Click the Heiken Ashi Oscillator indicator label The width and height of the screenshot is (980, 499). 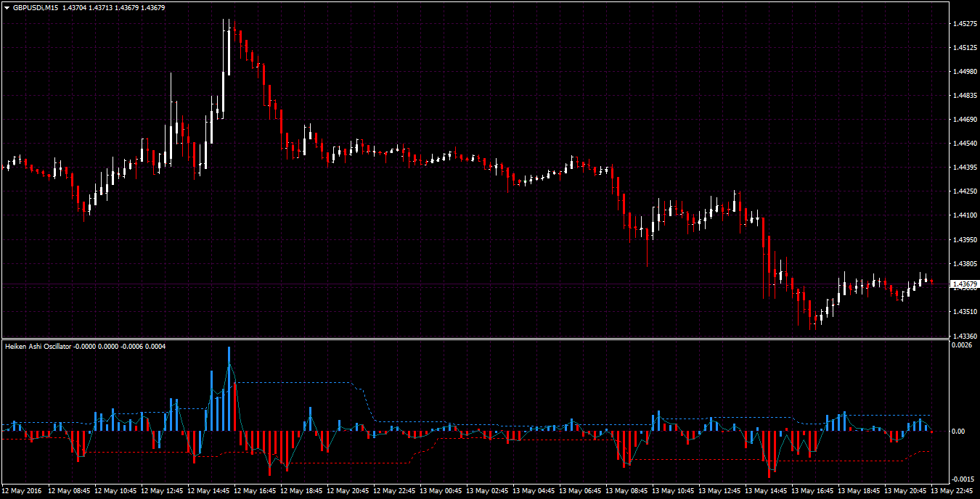point(38,347)
